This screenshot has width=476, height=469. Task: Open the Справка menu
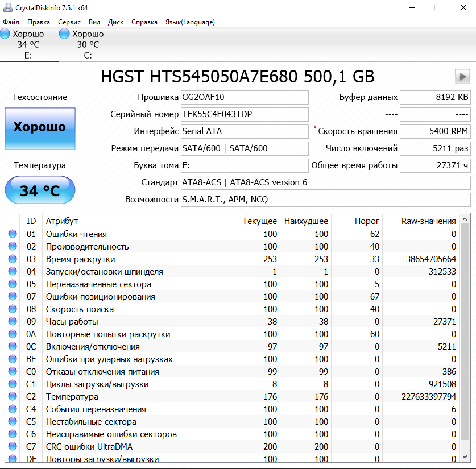pyautogui.click(x=144, y=22)
